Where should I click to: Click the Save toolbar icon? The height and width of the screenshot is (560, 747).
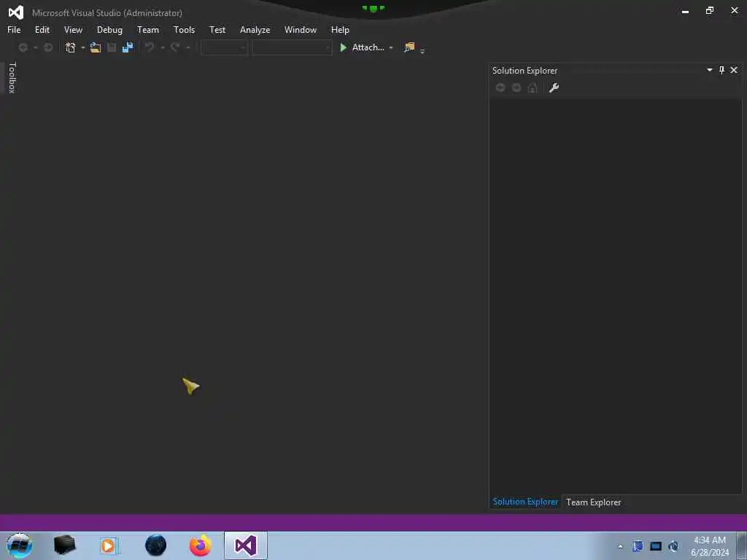pyautogui.click(x=112, y=47)
